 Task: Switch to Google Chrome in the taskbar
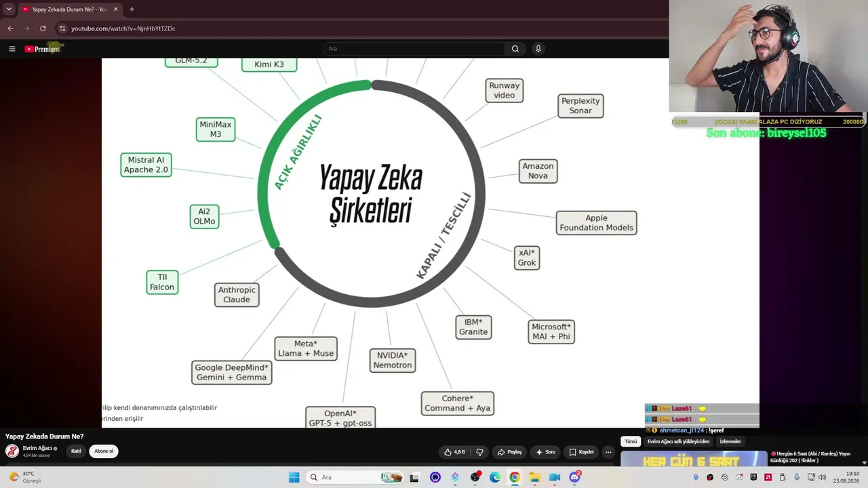point(515,477)
